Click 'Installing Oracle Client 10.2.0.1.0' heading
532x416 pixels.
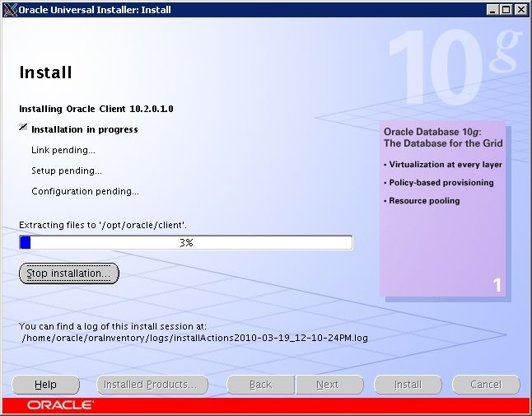pos(96,109)
